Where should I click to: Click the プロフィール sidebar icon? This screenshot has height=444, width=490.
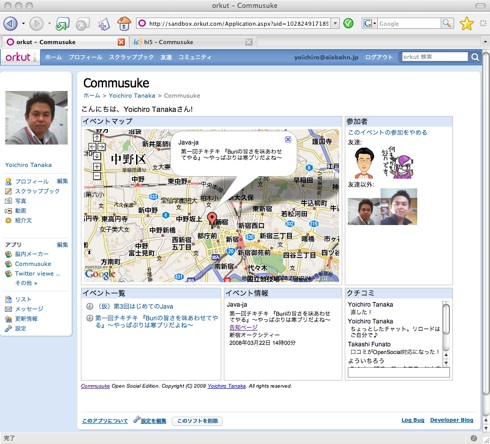pos(8,182)
